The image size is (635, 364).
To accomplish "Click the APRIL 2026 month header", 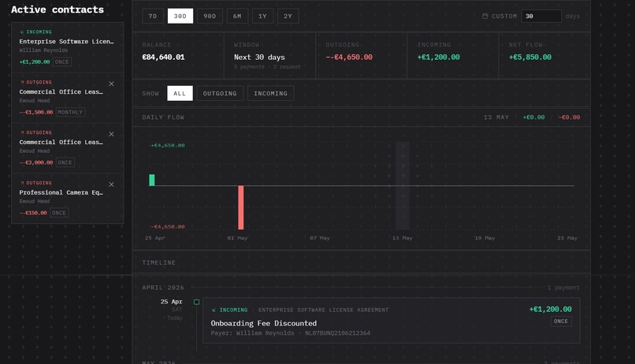I will point(163,288).
